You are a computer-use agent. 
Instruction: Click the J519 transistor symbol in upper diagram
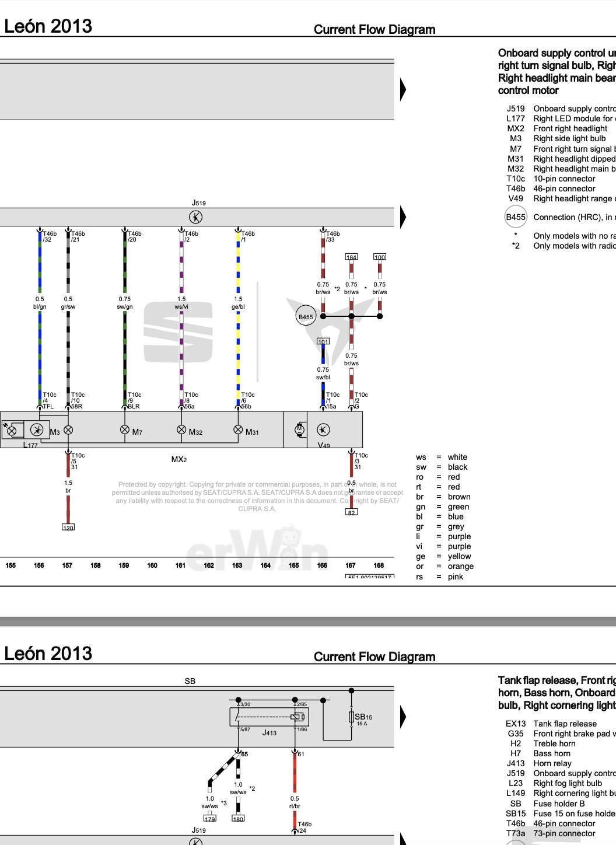pyautogui.click(x=196, y=217)
